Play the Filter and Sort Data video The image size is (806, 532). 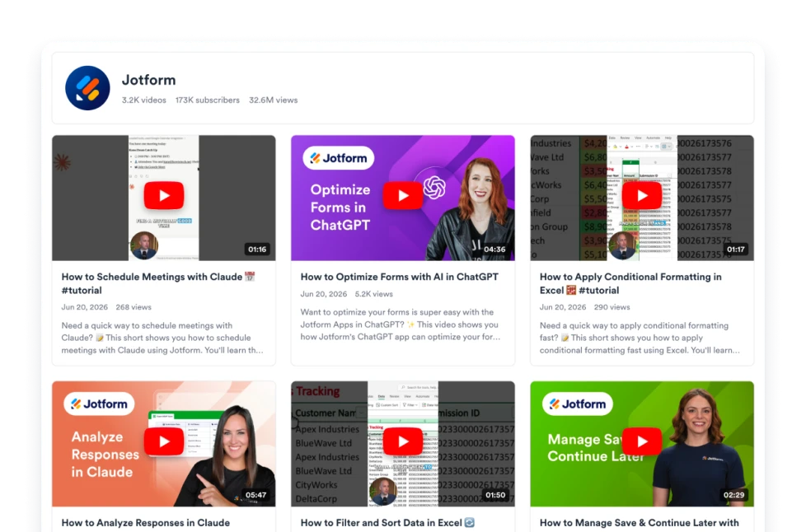403,441
